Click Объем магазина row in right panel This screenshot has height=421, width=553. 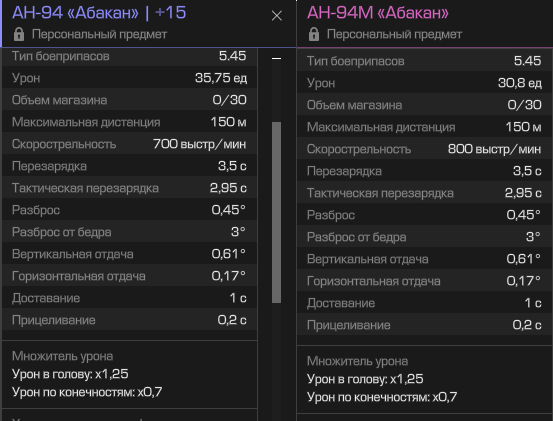coord(425,105)
